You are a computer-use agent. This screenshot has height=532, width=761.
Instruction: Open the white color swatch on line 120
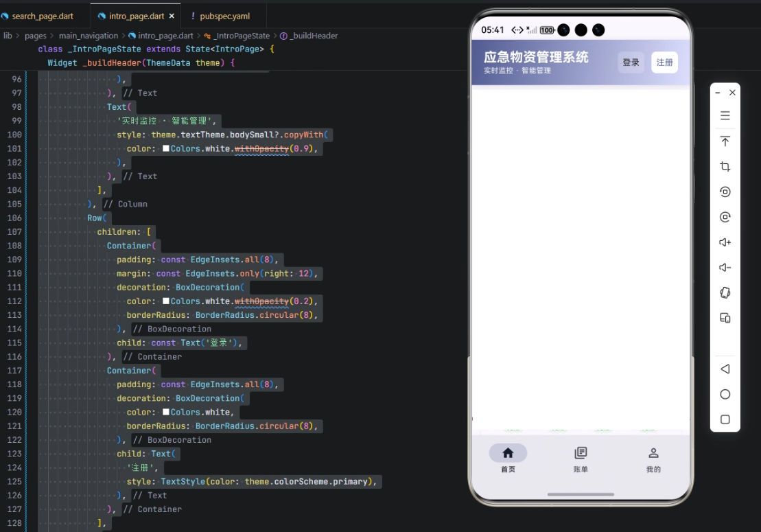[x=166, y=412]
